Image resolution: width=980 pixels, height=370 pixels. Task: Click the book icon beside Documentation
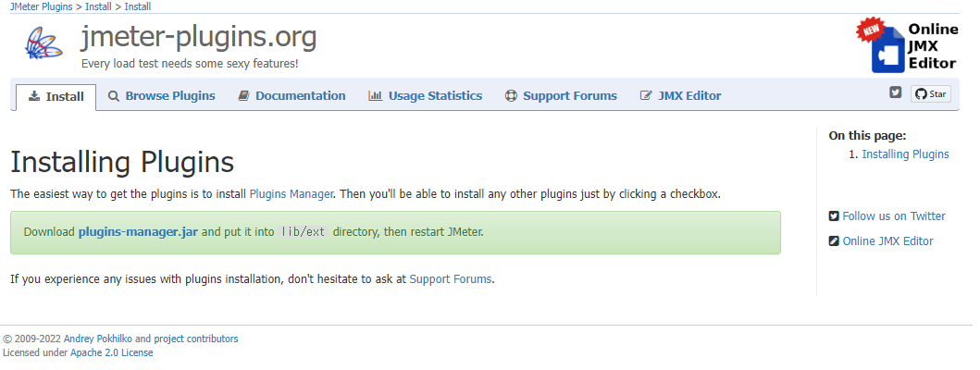click(x=243, y=96)
